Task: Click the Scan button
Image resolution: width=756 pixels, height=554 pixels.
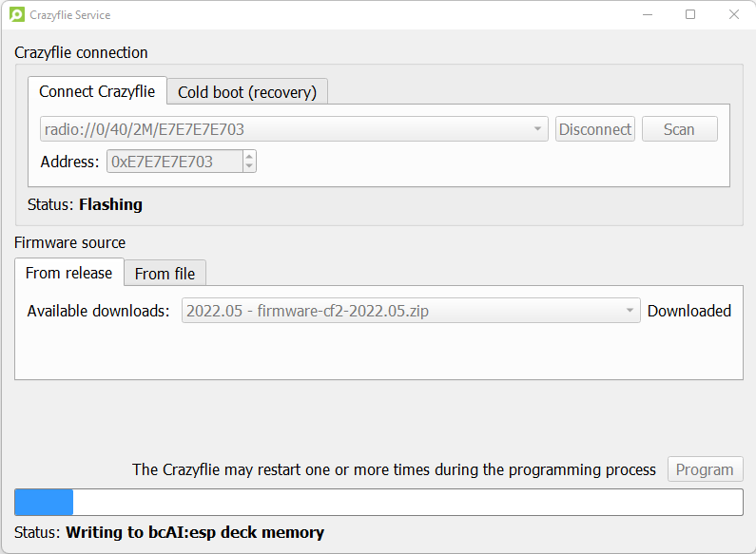Action: (x=679, y=129)
